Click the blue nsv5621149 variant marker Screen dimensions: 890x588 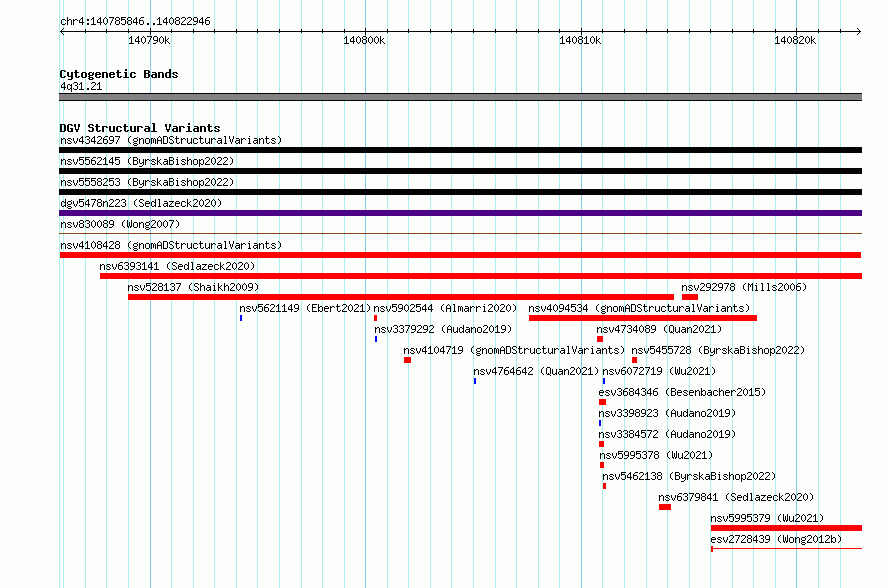(241, 318)
